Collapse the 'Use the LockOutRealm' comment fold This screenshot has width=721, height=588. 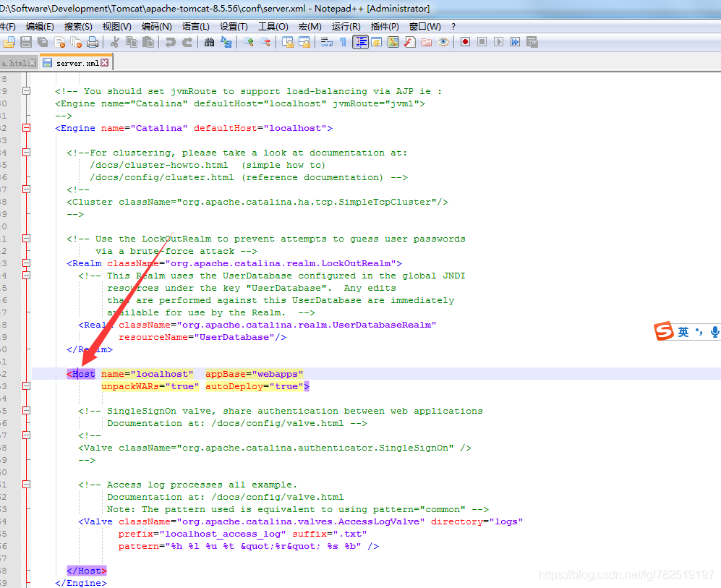27,238
